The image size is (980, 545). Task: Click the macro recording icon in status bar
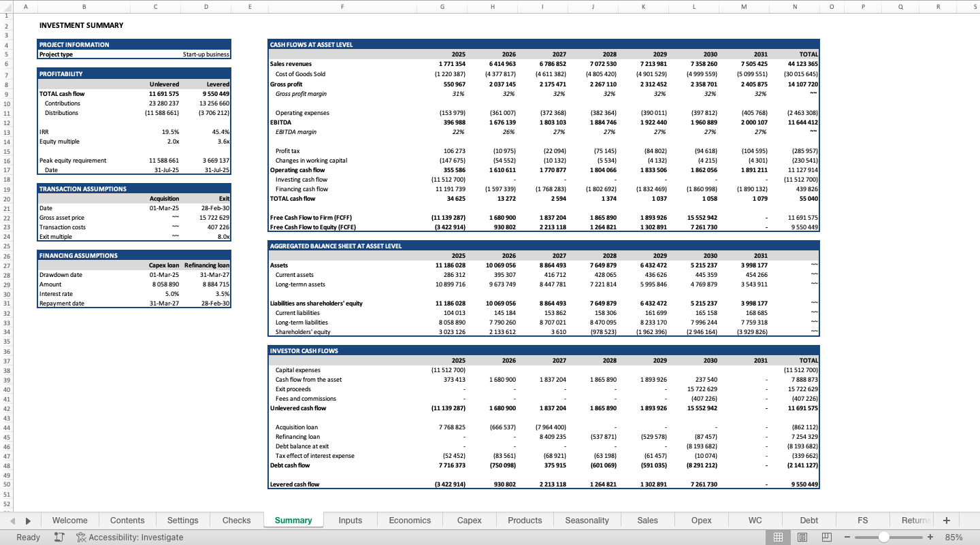click(59, 537)
